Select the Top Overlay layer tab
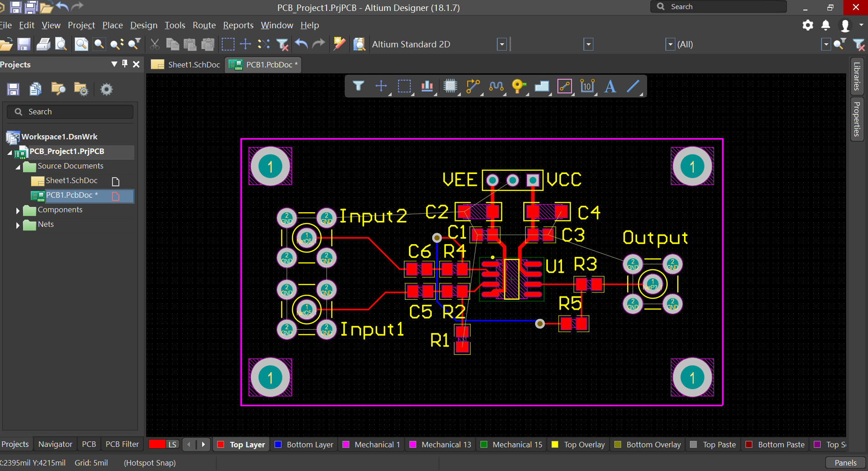This screenshot has height=471, width=868. tap(578, 445)
